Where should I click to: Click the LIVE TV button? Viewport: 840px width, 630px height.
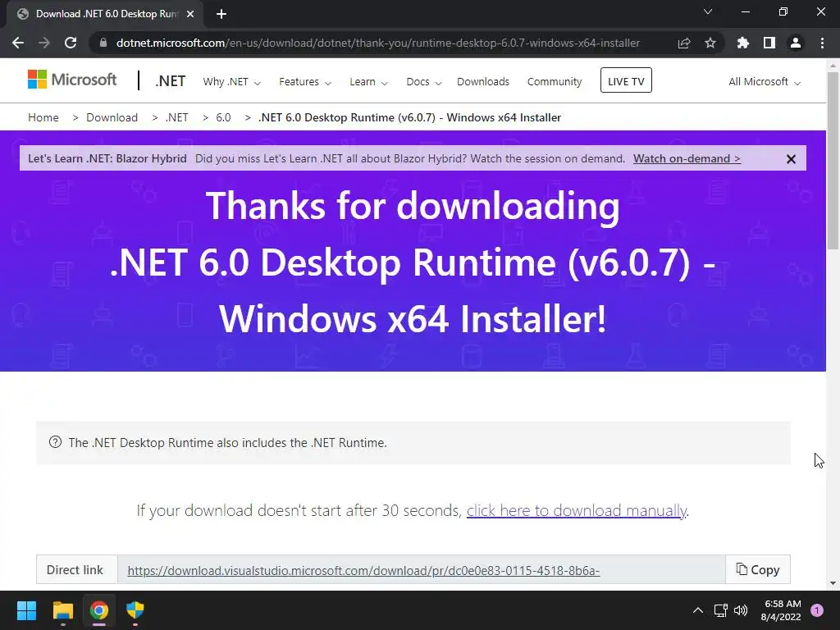click(626, 80)
